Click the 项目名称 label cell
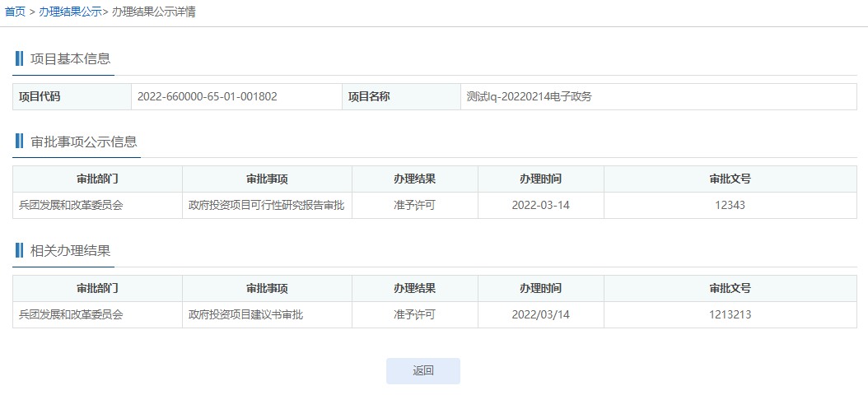 369,96
